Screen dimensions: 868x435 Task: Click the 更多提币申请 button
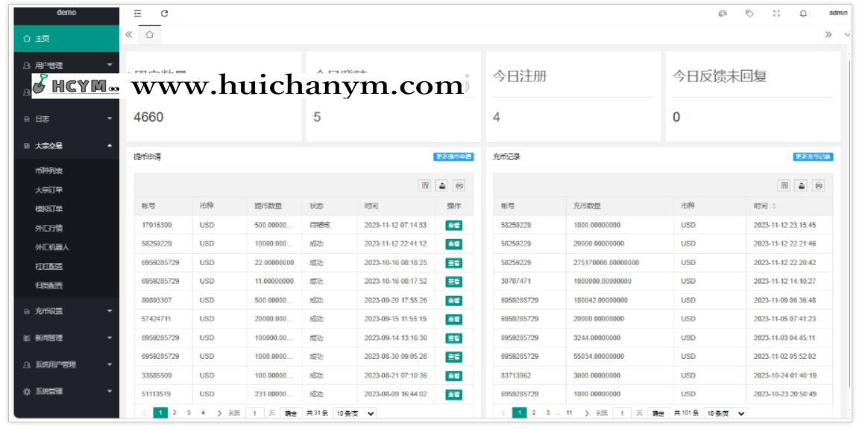453,157
